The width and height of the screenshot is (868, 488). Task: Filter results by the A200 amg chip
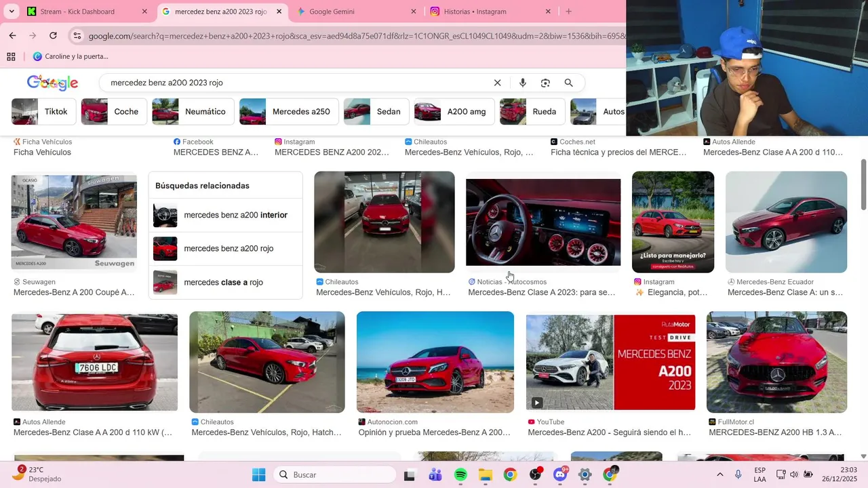(x=454, y=112)
